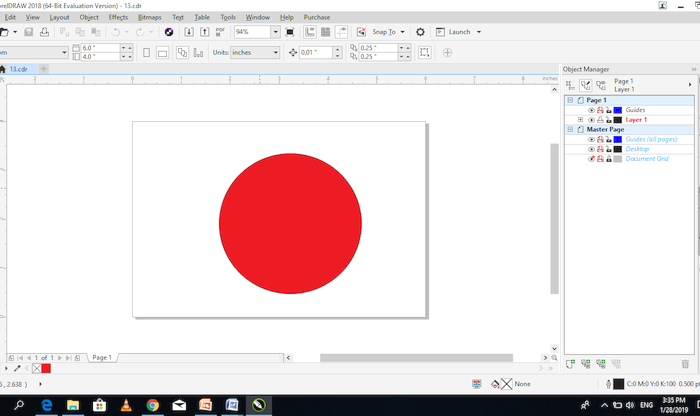Click the All pages layout icon

[183, 53]
